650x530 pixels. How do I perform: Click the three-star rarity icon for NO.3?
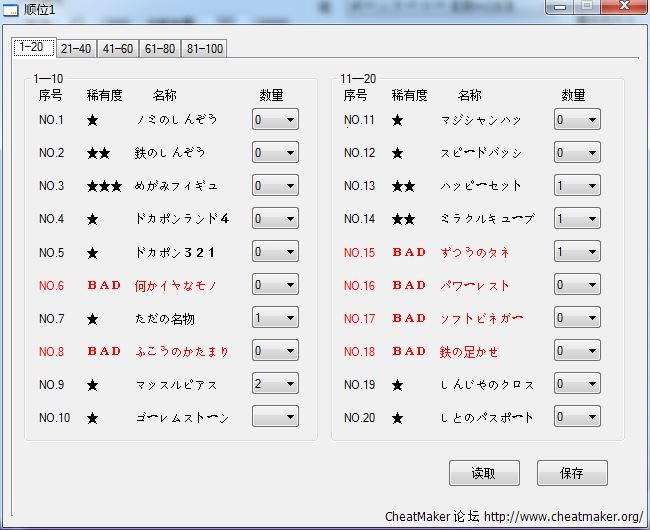(104, 186)
